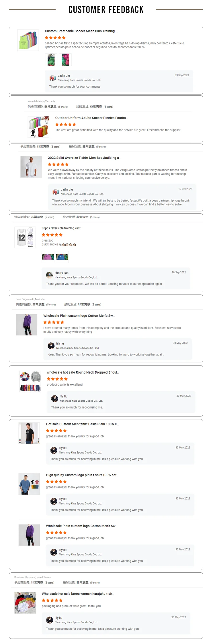Image resolution: width=215 pixels, height=644 pixels.
Task: Open the green bibs review photo
Action: click(x=51, y=60)
